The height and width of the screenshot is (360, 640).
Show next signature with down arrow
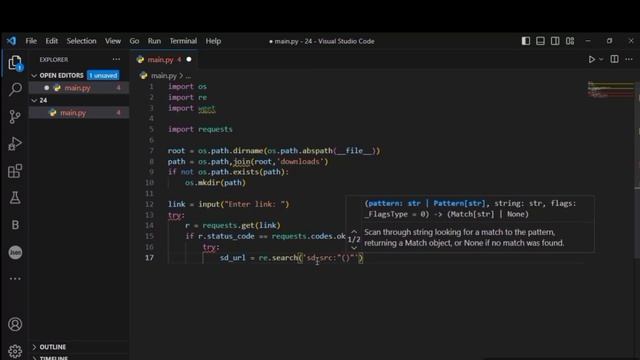click(354, 248)
